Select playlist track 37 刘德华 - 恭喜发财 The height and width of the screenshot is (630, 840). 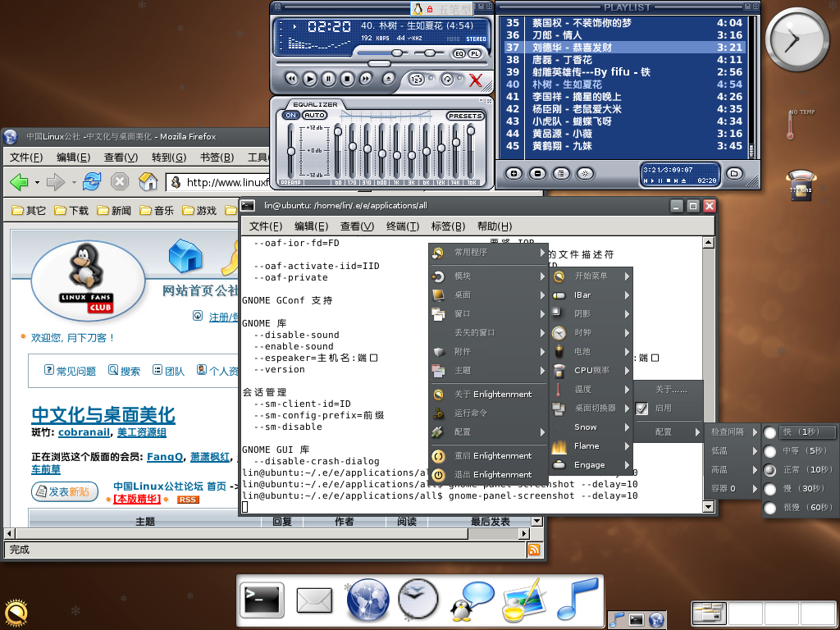pos(624,47)
